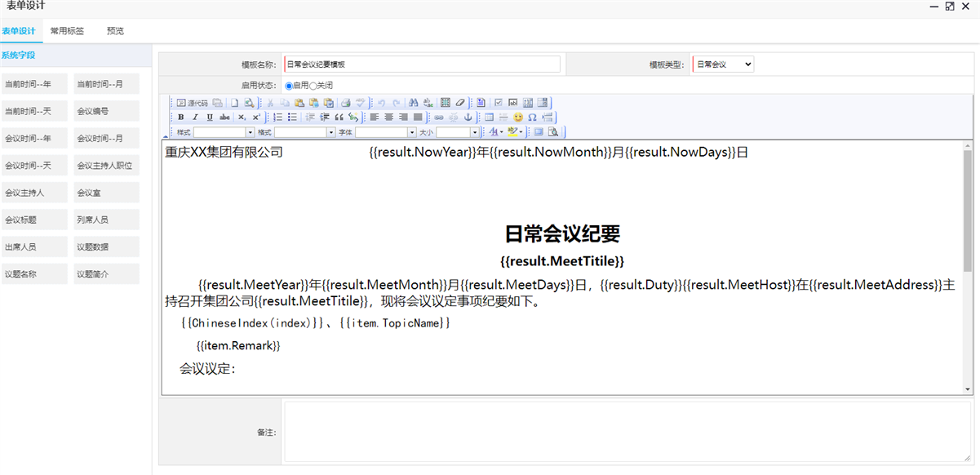Open the 大小 font size dropdown

[458, 131]
